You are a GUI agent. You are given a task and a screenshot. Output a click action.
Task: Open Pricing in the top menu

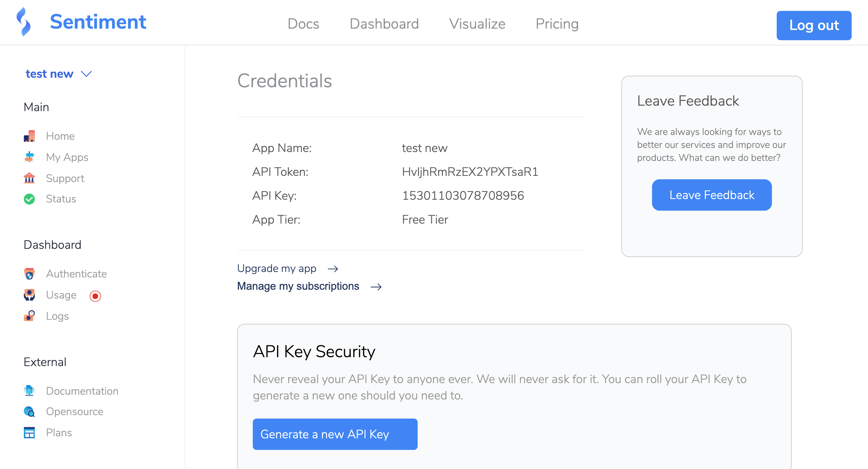pyautogui.click(x=557, y=24)
